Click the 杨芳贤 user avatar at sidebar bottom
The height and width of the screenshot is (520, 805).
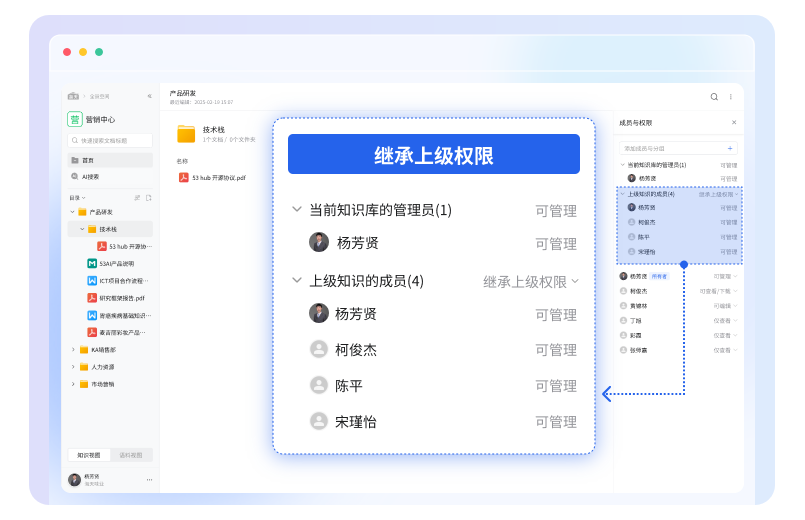pos(75,479)
